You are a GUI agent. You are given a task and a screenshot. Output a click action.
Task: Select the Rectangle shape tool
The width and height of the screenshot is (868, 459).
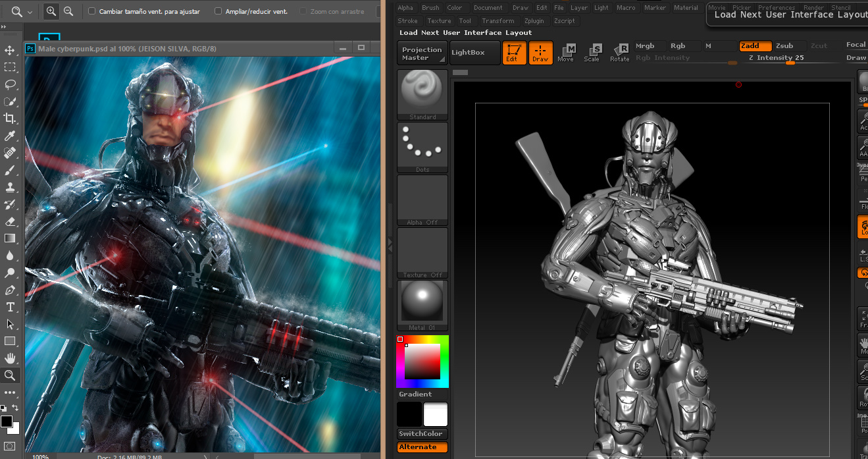(10, 341)
